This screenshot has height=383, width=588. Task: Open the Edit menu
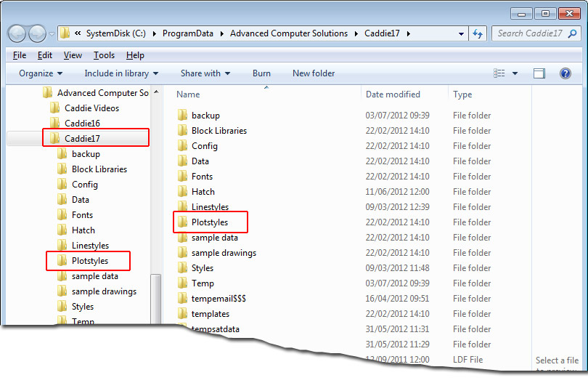tap(44, 55)
